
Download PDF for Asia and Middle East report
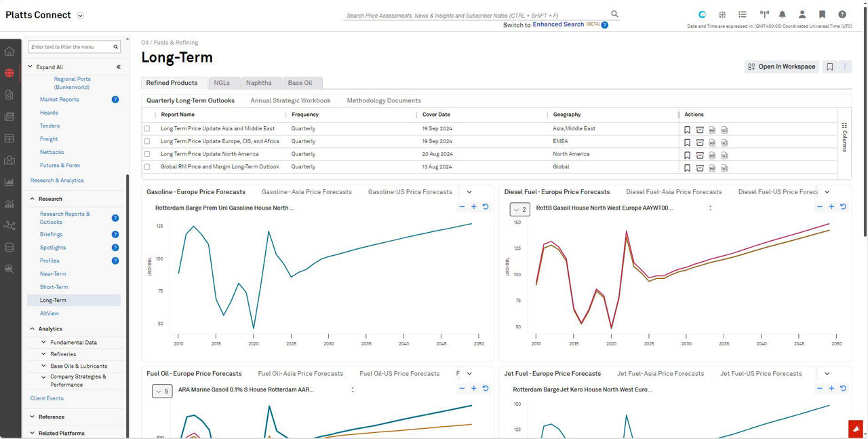pos(712,129)
